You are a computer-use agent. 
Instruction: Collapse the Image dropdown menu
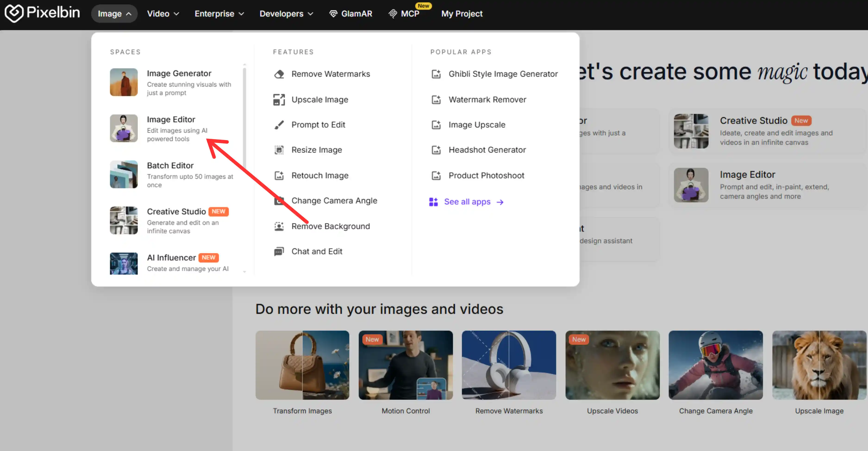(x=114, y=14)
